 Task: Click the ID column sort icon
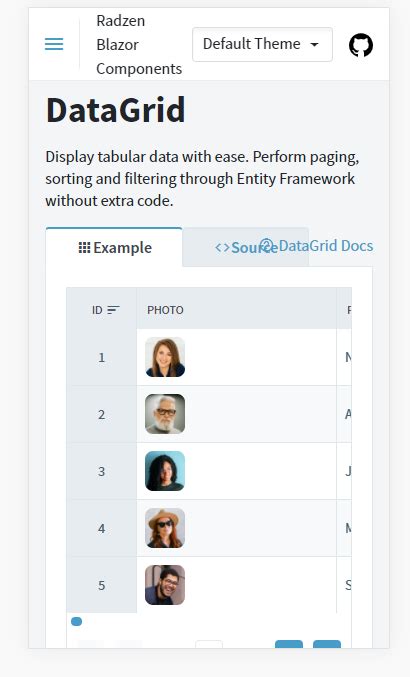[x=114, y=310]
